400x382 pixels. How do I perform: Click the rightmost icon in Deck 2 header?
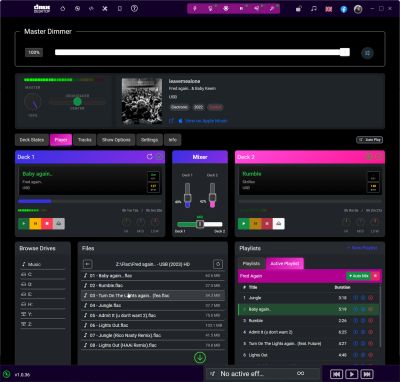pos(379,157)
